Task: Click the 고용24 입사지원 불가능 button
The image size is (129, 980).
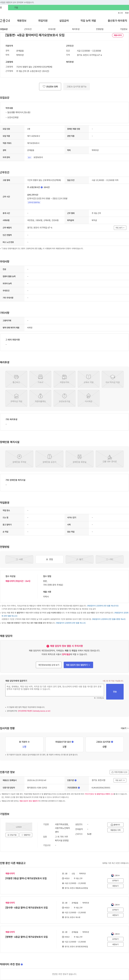Action: point(76,86)
